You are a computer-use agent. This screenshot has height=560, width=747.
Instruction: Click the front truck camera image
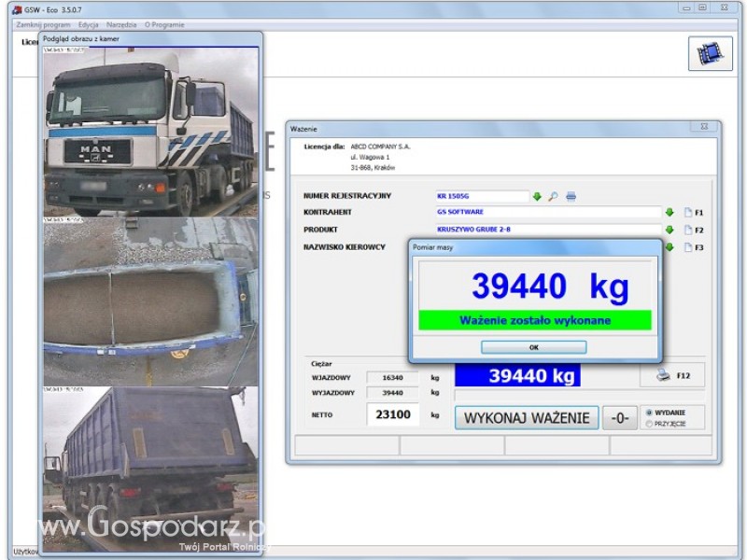(x=151, y=133)
